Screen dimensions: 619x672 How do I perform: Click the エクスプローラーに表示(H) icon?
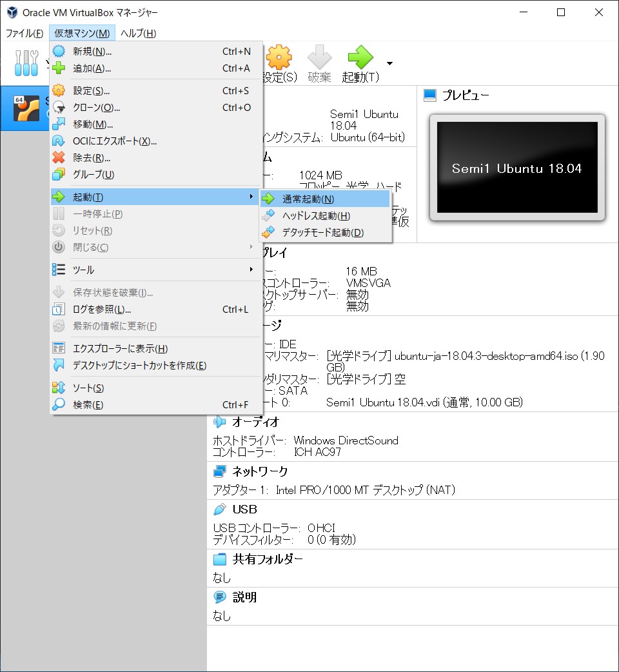click(x=59, y=348)
